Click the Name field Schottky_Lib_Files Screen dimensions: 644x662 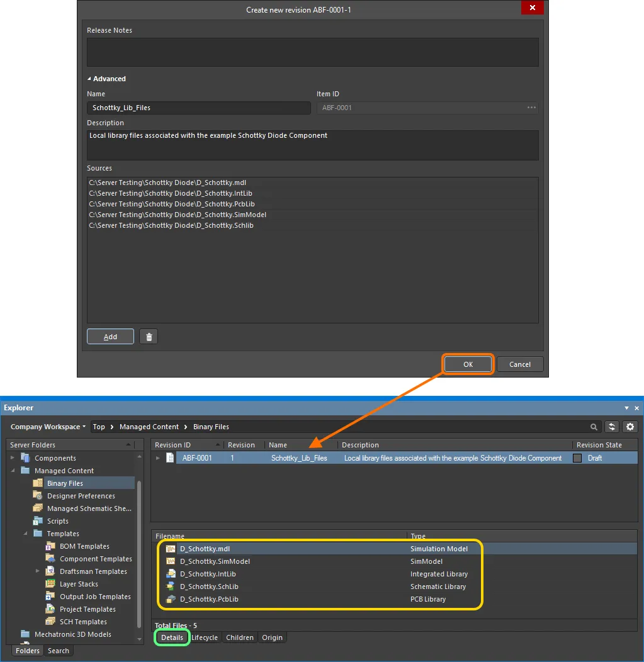click(198, 108)
